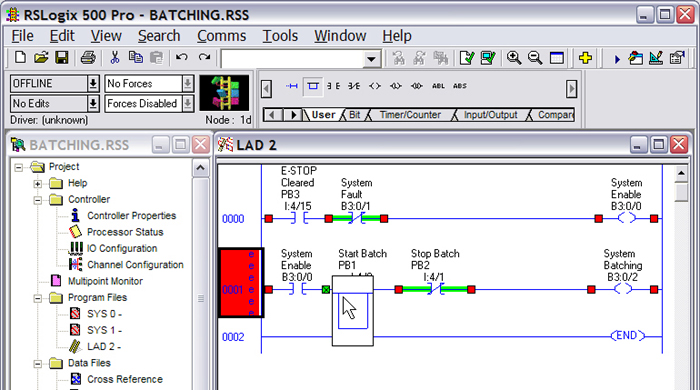Open Controller Properties in project tree
The height and width of the screenshot is (390, 700).
click(x=131, y=216)
